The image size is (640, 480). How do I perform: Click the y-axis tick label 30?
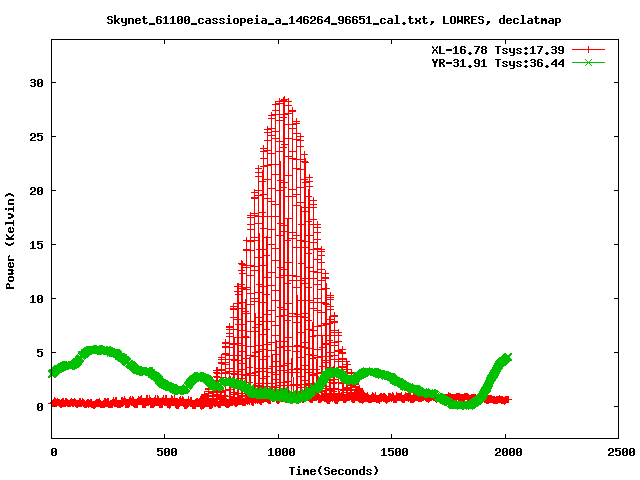[x=36, y=83]
